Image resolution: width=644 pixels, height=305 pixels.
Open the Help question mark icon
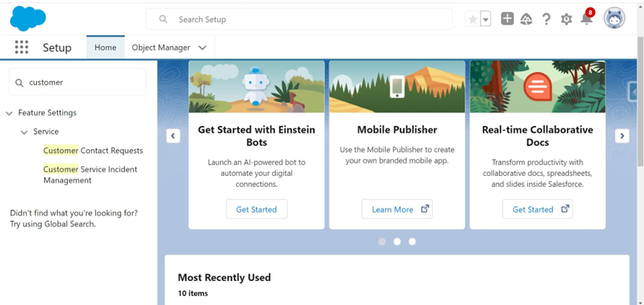click(546, 19)
